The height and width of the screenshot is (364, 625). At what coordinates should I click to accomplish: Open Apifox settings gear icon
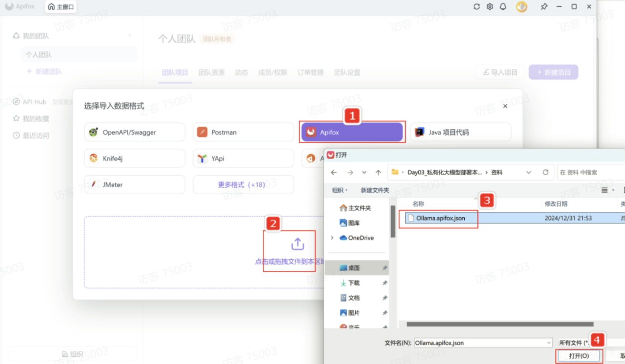(490, 7)
